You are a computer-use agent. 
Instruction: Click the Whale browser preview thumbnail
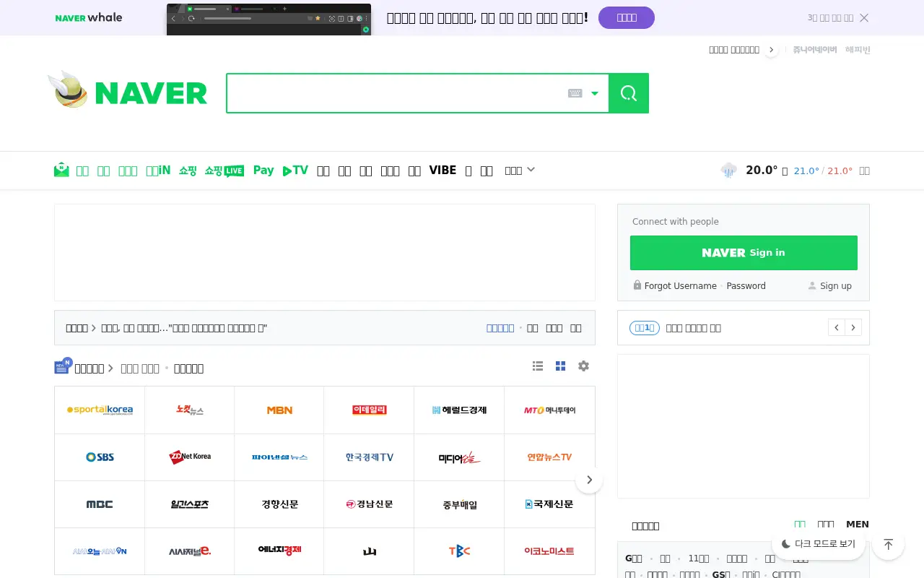(x=269, y=20)
